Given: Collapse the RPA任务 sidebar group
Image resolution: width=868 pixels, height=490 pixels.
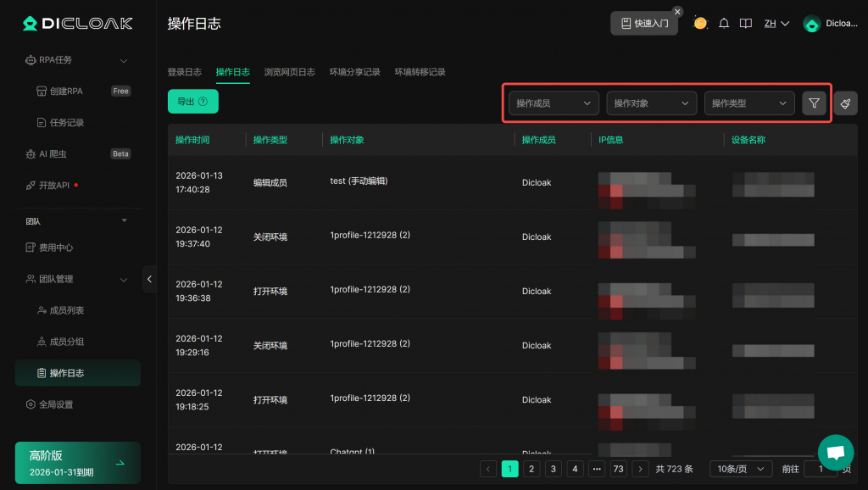Looking at the screenshot, I should coord(124,60).
